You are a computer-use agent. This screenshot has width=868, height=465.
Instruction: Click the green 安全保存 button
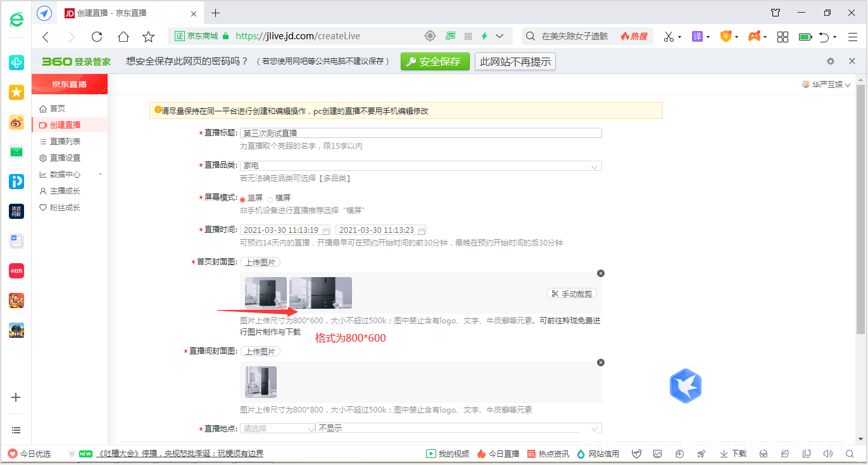tap(435, 61)
